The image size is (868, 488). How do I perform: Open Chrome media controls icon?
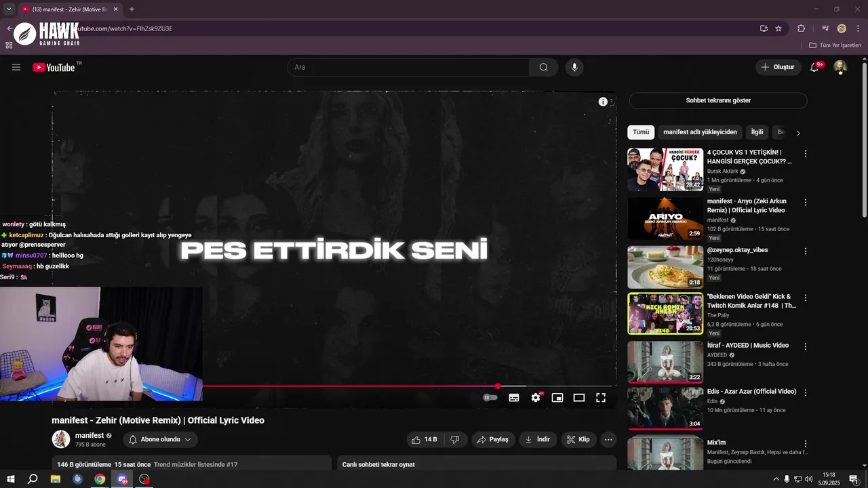[x=825, y=28]
